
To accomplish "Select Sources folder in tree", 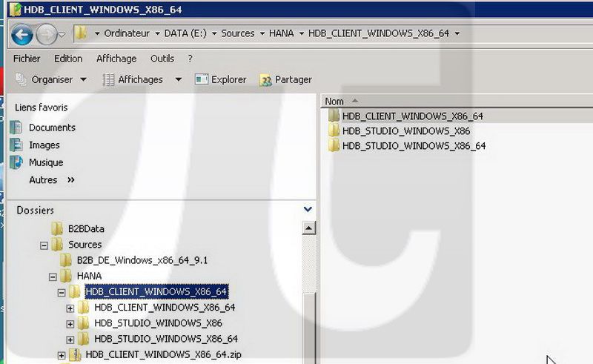I will pos(85,245).
